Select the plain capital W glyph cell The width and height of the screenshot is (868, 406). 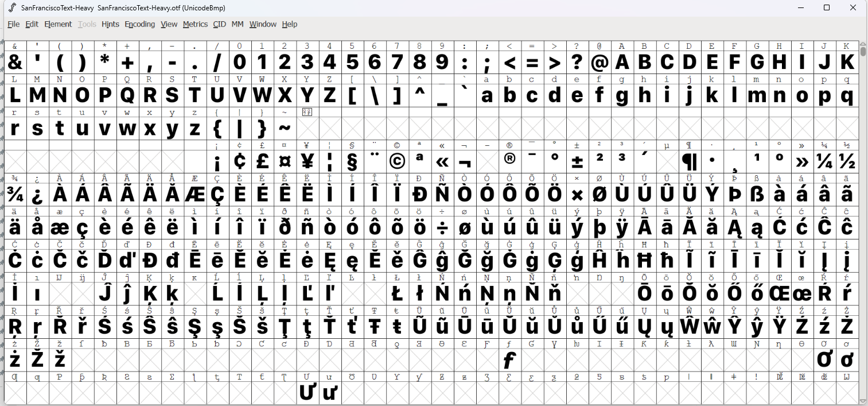coord(262,95)
